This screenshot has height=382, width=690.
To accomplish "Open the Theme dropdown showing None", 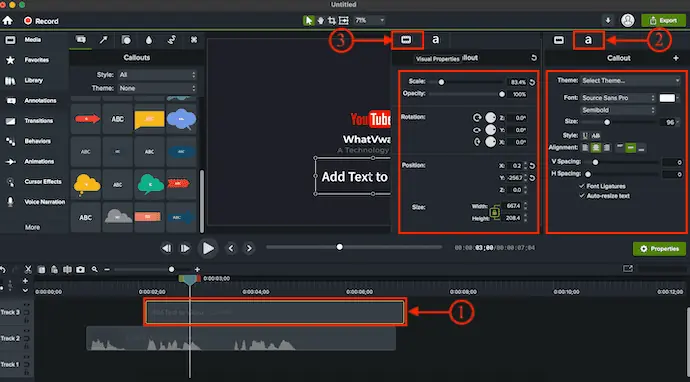I will [x=157, y=88].
